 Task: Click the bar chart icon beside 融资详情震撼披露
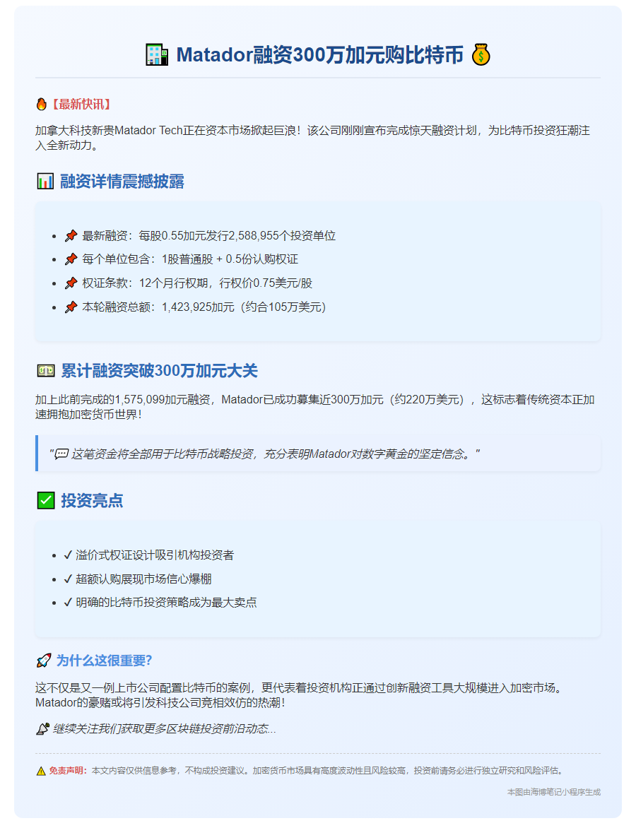coord(45,181)
